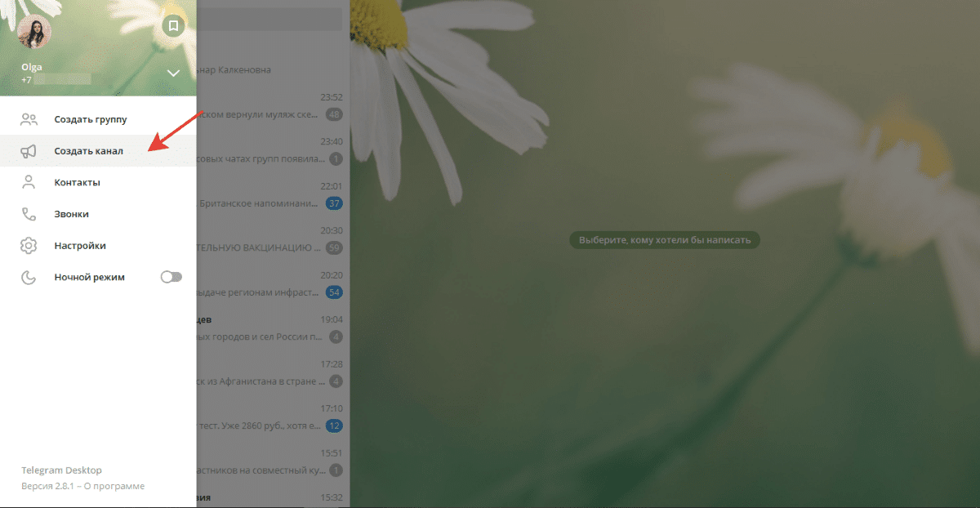Click the Версия 2.8.1 version link
Viewport: 980px width, 508px height.
pos(50,486)
